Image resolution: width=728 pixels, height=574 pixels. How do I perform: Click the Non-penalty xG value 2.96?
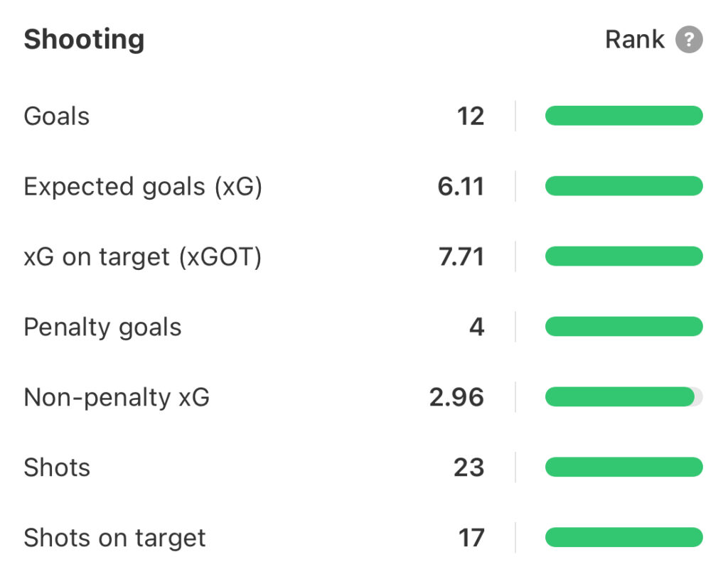click(x=456, y=397)
